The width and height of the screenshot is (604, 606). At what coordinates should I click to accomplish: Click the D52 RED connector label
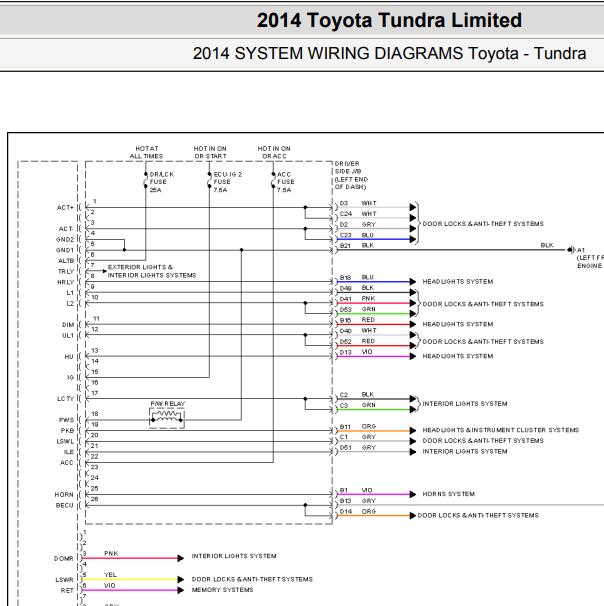click(357, 341)
